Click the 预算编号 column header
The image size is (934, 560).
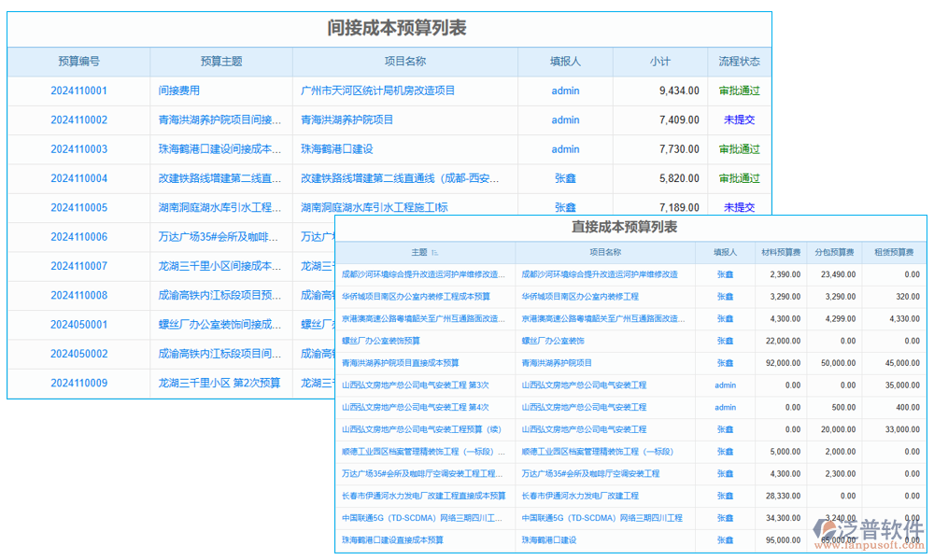click(78, 62)
